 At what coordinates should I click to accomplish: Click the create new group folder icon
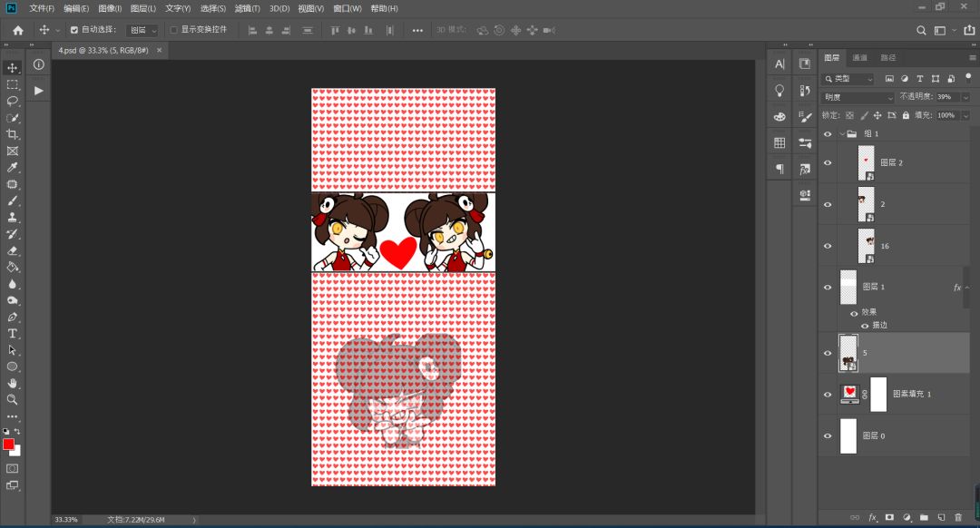coord(924,517)
